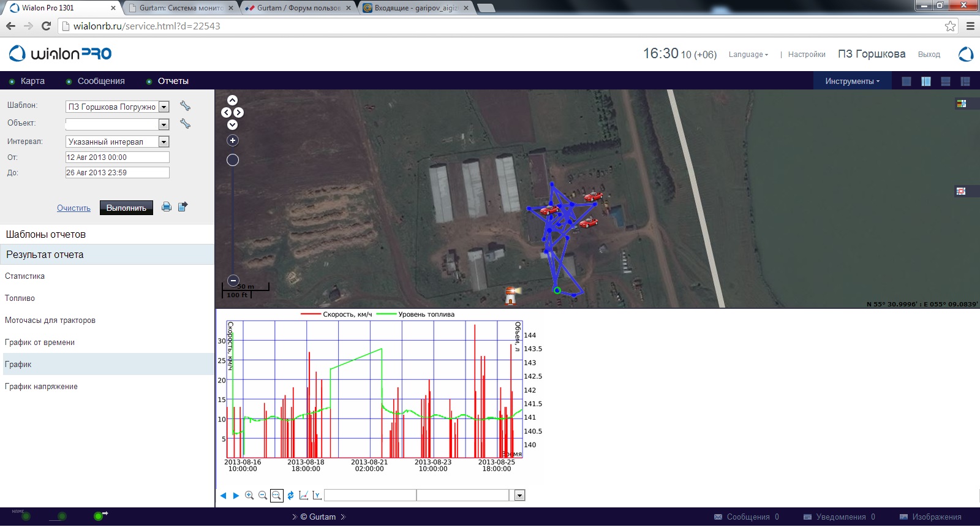The height and width of the screenshot is (527, 980).
Task: Click the print report icon
Action: click(166, 207)
